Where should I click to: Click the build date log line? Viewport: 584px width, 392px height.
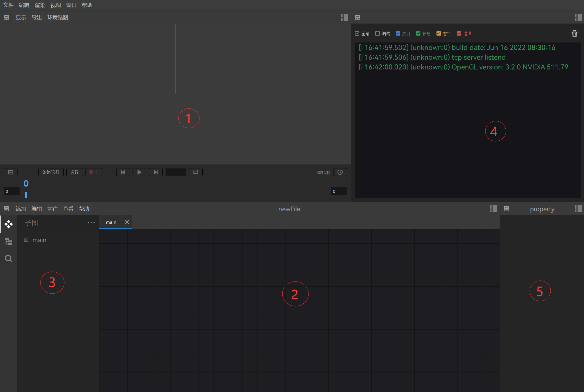pyautogui.click(x=457, y=48)
